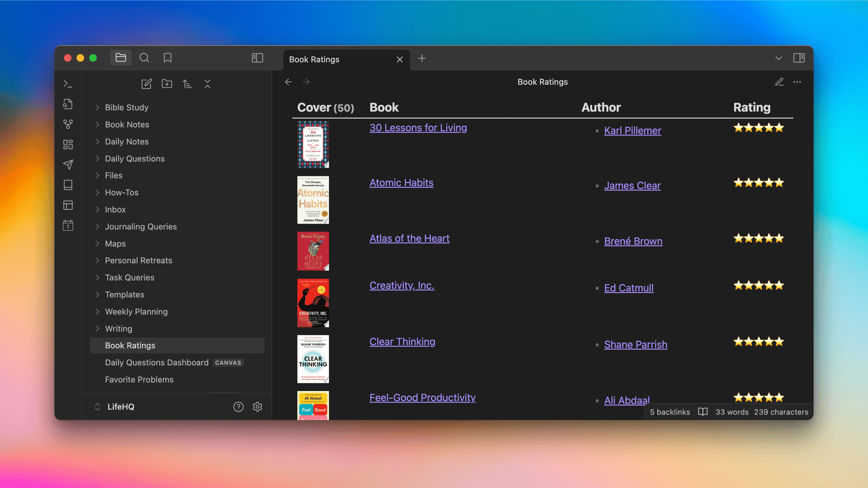Open the tab list dropdown chevron
The image size is (868, 488).
(x=779, y=58)
